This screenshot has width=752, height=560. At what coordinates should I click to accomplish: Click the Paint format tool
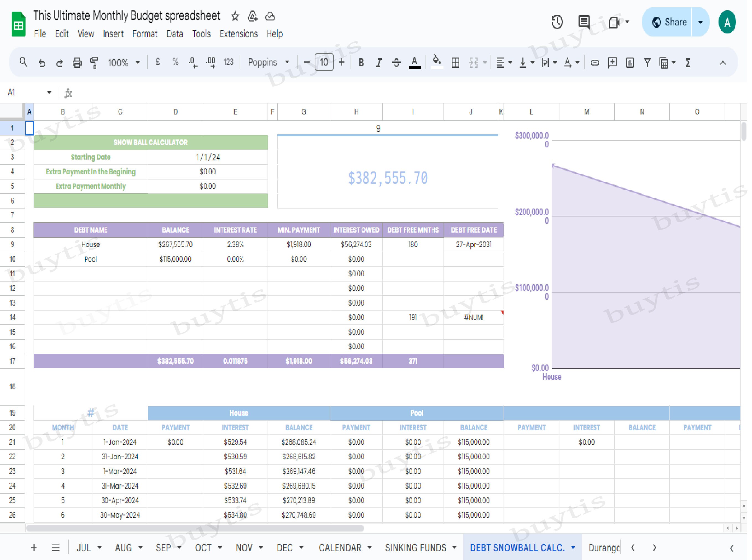click(x=94, y=62)
